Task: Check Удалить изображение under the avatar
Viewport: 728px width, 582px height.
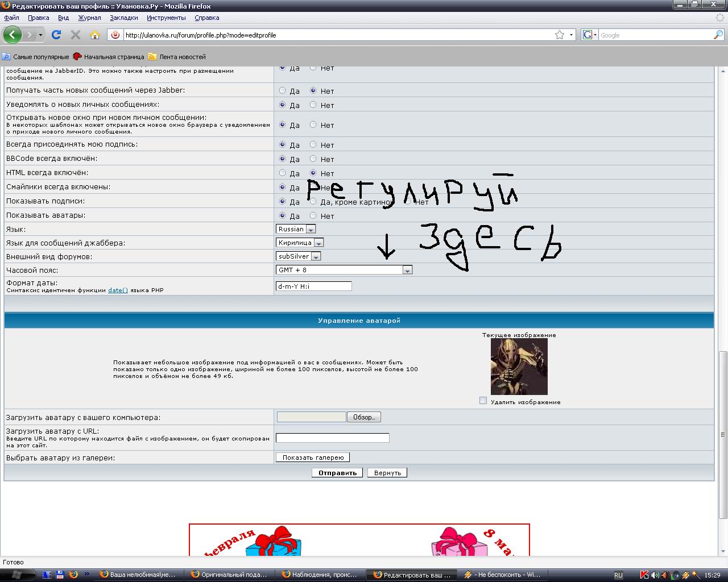Action: (x=482, y=401)
